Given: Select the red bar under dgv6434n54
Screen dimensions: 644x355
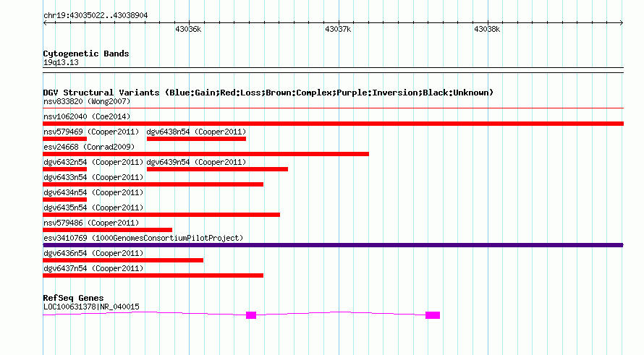Looking at the screenshot, I should pos(65,200).
